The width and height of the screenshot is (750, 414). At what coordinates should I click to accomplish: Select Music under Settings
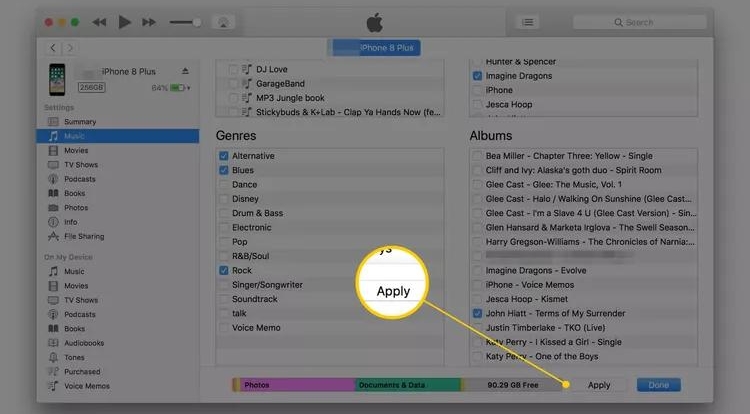coord(118,136)
